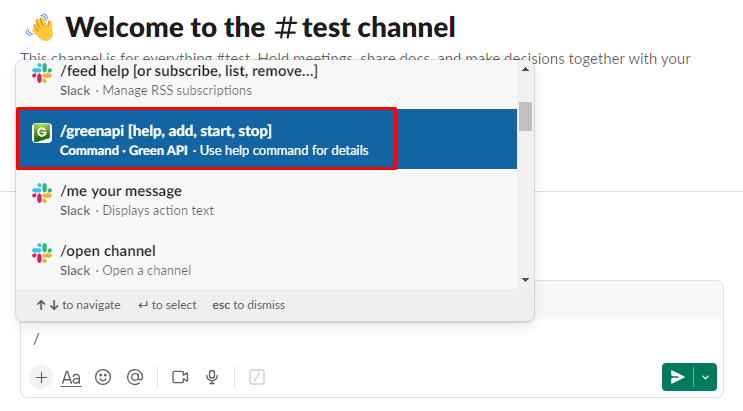Click the @ mention icon
Screen dimensions: 743x411
point(135,377)
